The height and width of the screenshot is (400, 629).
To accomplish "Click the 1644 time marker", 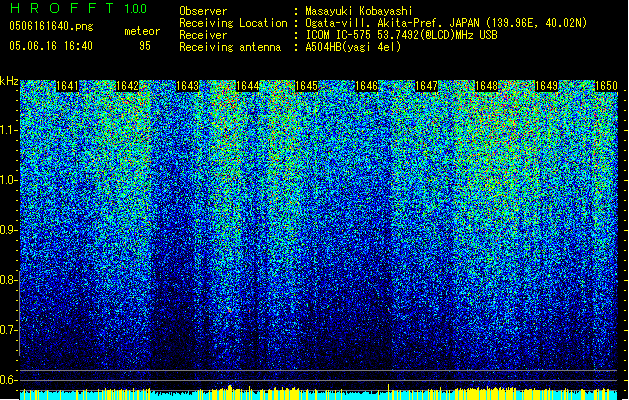I will (247, 86).
